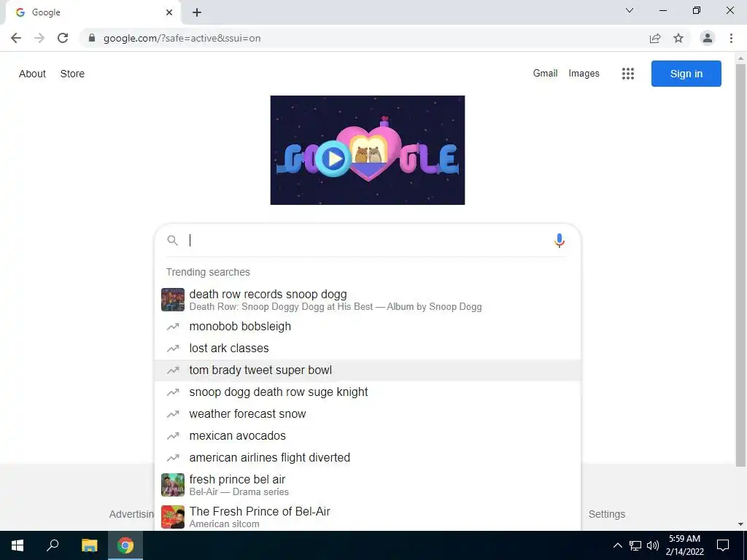The height and width of the screenshot is (560, 747).
Task: Click trending icon beside lost ark classes
Action: (x=173, y=349)
